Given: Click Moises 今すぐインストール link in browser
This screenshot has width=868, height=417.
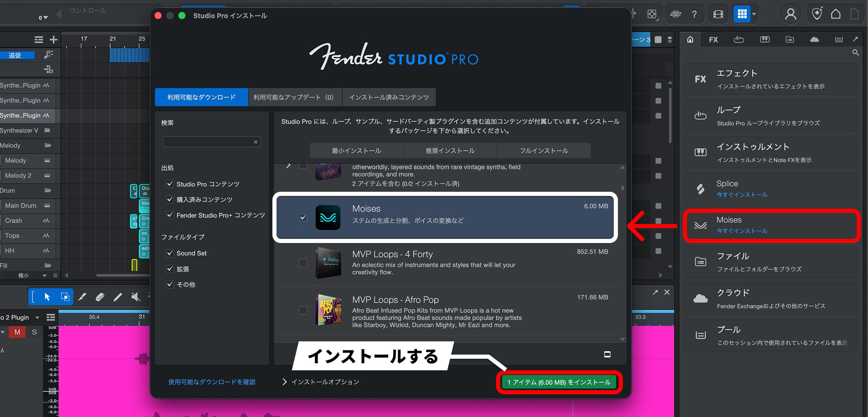Looking at the screenshot, I should click(742, 231).
